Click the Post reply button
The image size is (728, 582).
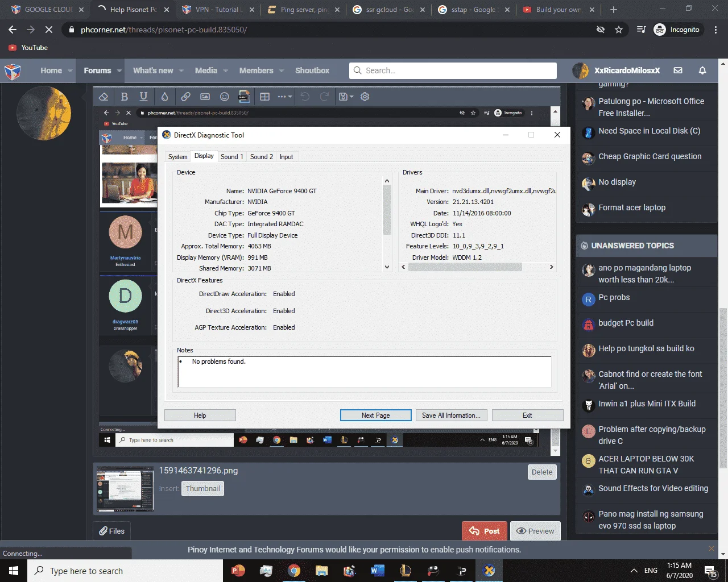point(485,531)
